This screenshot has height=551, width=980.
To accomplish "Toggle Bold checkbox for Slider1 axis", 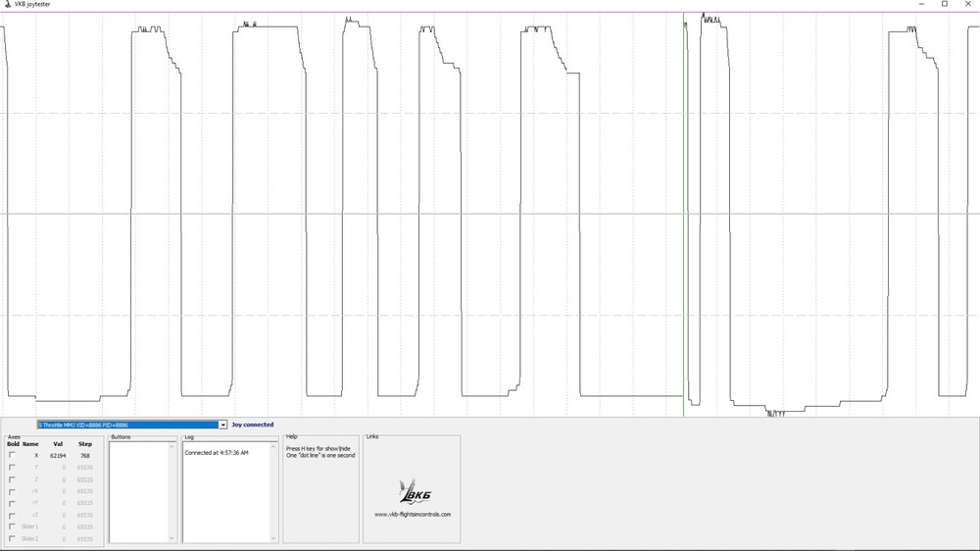I will (12, 526).
